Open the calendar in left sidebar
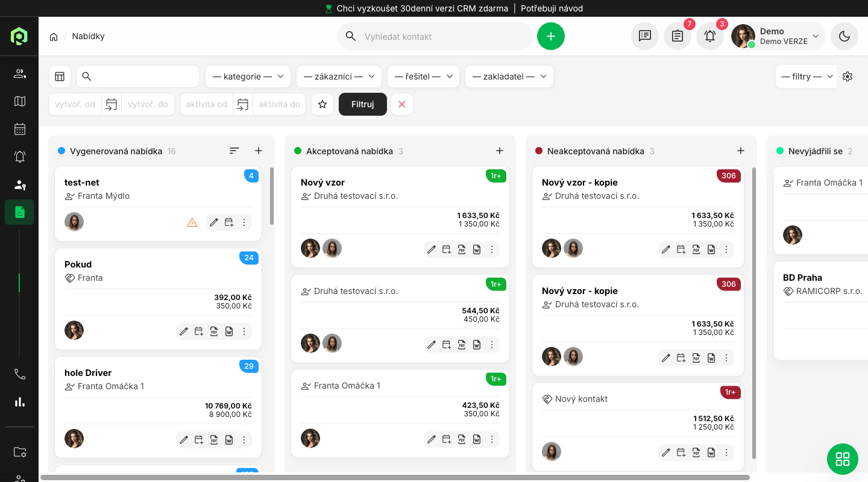 point(20,129)
